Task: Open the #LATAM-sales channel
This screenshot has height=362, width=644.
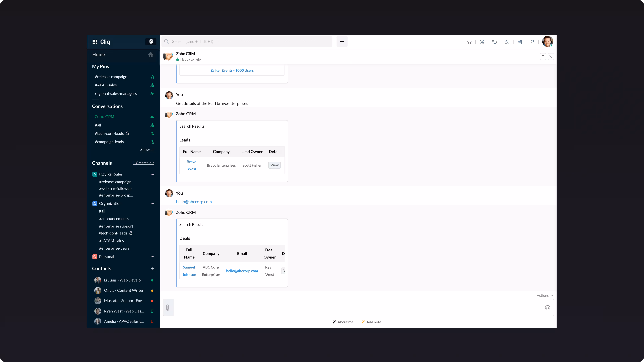Action: 112,241
